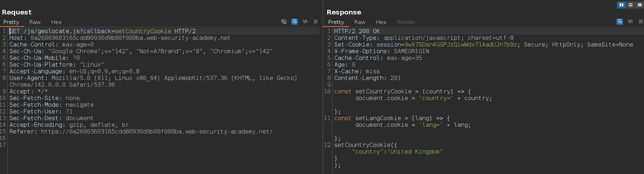Open the Raw tab in Request
Image resolution: width=644 pixels, height=174 pixels.
(35, 22)
